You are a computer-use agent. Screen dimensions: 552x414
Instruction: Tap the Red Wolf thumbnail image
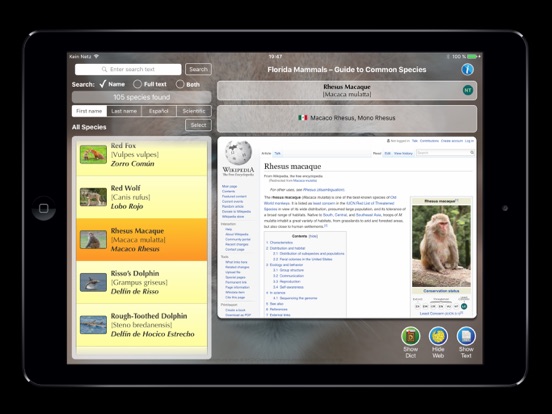(93, 197)
